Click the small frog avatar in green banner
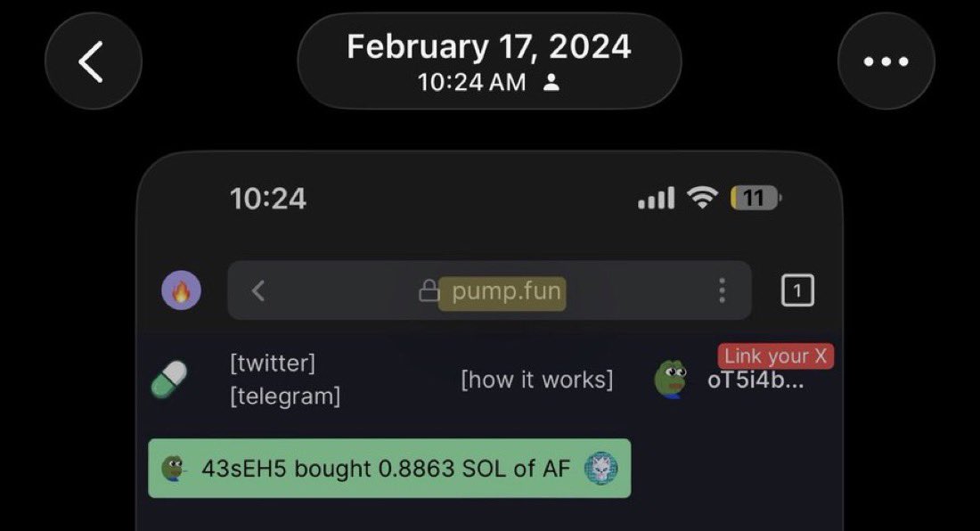The width and height of the screenshot is (980, 531). [x=173, y=468]
